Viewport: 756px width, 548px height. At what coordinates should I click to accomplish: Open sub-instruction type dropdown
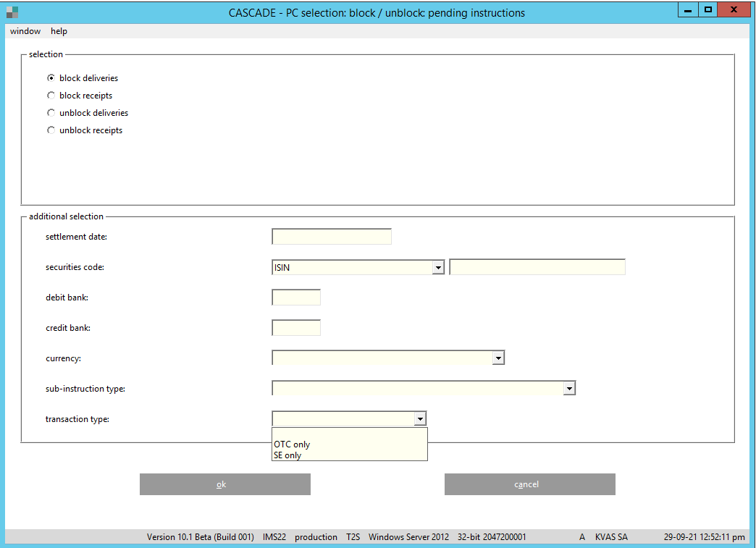tap(569, 389)
